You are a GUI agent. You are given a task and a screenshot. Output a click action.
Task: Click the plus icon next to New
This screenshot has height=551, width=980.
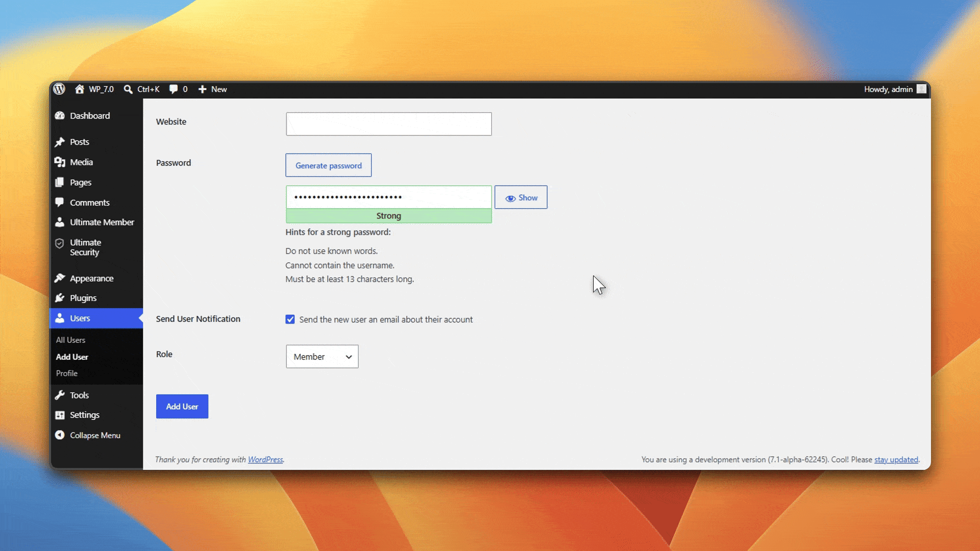pos(202,89)
